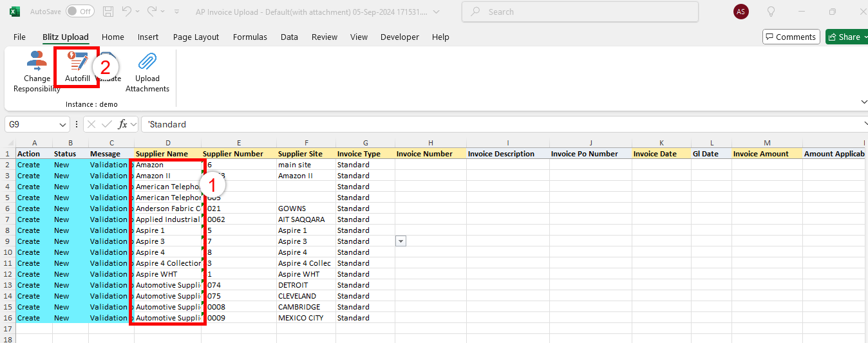The image size is (868, 343).
Task: Collapse the ribbon with the chevron
Action: click(x=863, y=102)
